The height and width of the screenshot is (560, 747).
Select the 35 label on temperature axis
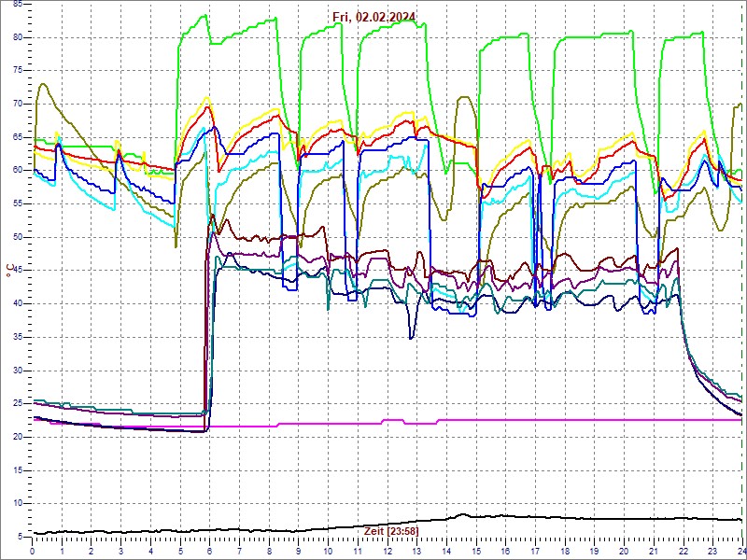coord(17,337)
